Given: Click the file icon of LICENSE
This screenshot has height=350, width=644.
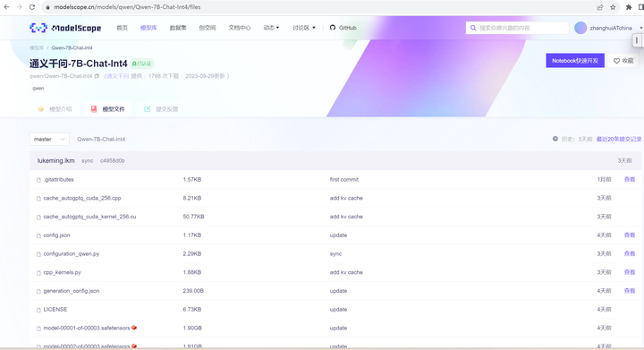Looking at the screenshot, I should pos(38,310).
